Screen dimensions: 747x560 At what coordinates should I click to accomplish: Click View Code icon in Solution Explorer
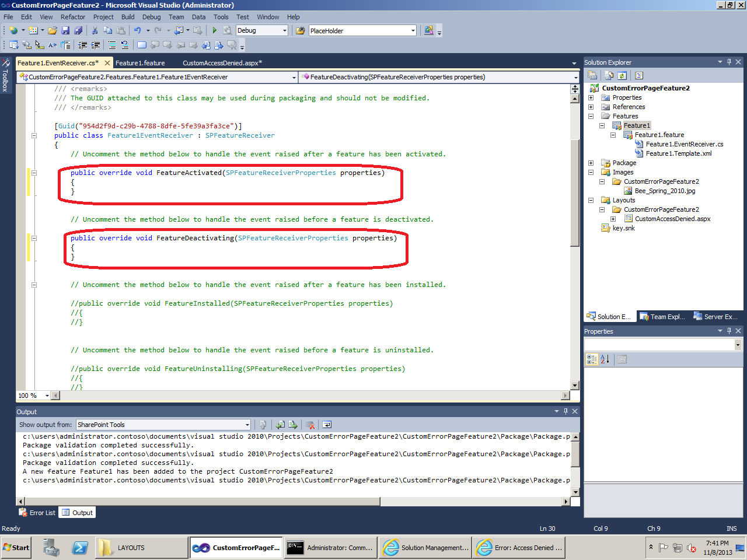[x=639, y=75]
